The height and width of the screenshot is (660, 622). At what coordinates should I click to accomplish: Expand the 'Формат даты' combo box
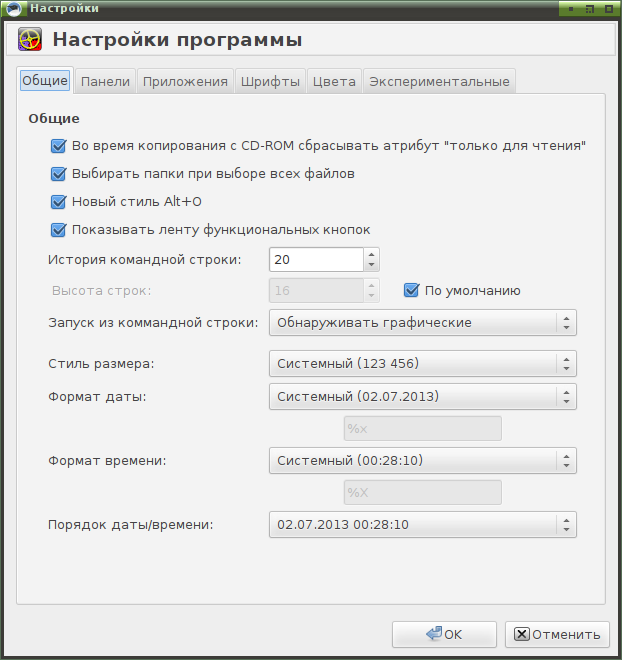423,397
